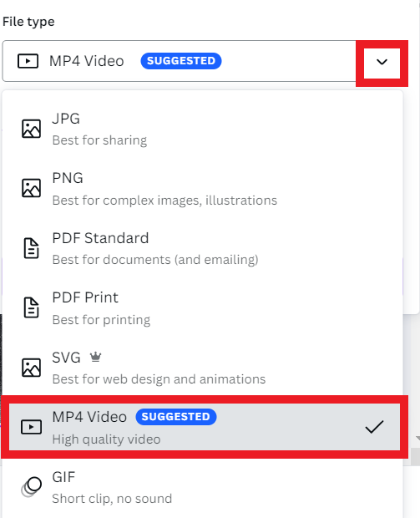Viewport: 420px width, 518px height.
Task: Click the GIF overlapping circles icon
Action: tap(32, 486)
